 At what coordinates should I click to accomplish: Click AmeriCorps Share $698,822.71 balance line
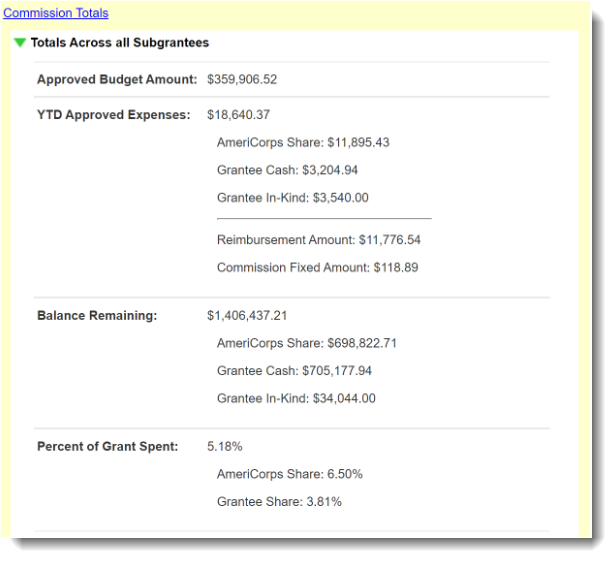[306, 343]
